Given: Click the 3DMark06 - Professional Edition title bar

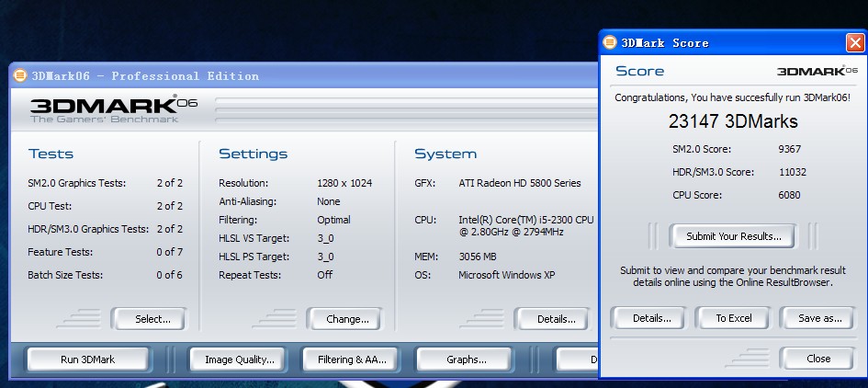Looking at the screenshot, I should click(x=303, y=75).
